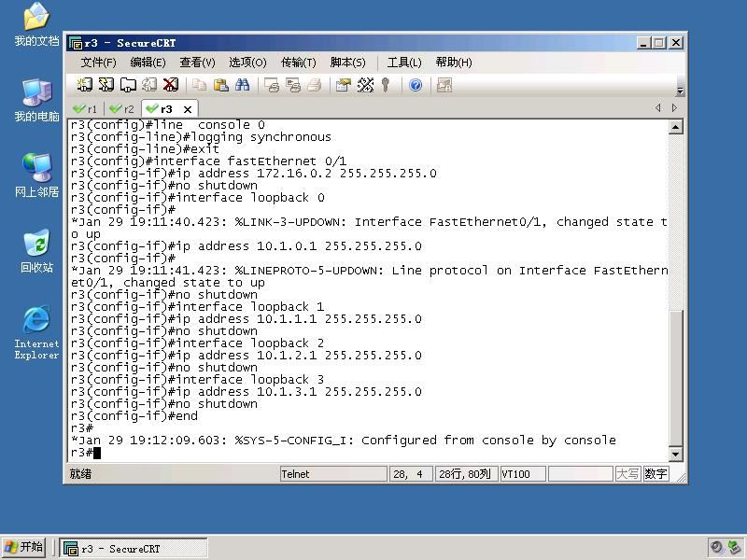The height and width of the screenshot is (560, 747).
Task: Click the 数字 num lock indicator
Action: point(655,474)
